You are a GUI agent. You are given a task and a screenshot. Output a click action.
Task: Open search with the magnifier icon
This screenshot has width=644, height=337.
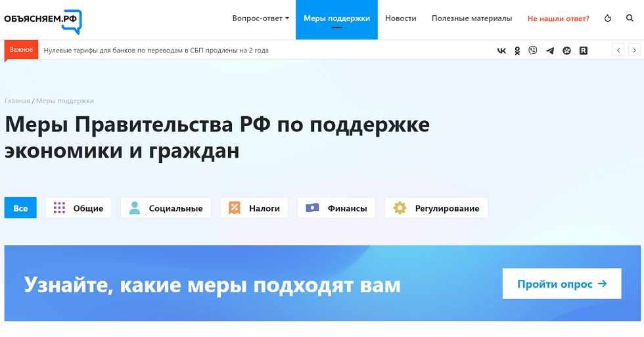point(630,18)
